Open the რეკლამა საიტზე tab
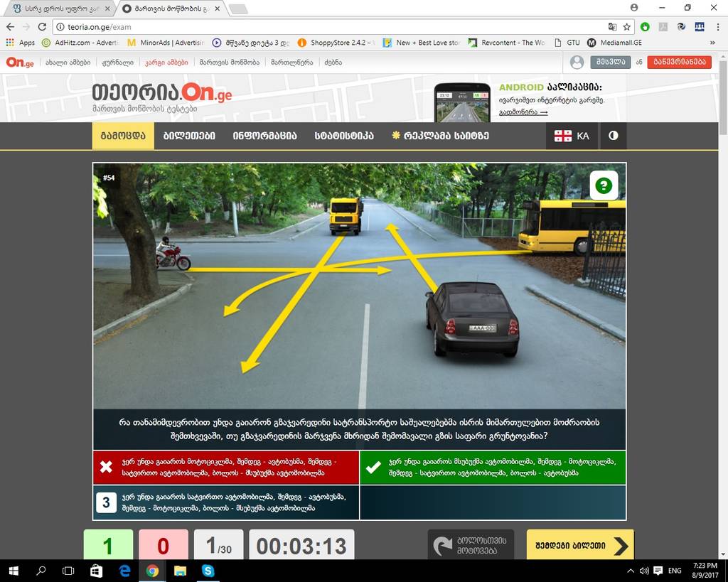Image resolution: width=728 pixels, height=582 pixels. click(441, 136)
